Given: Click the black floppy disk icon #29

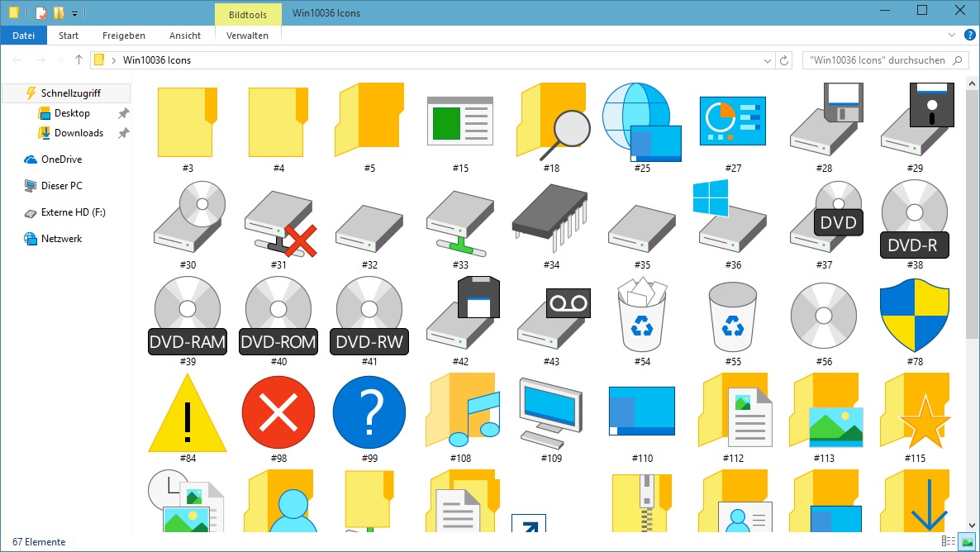Looking at the screenshot, I should click(x=914, y=120).
